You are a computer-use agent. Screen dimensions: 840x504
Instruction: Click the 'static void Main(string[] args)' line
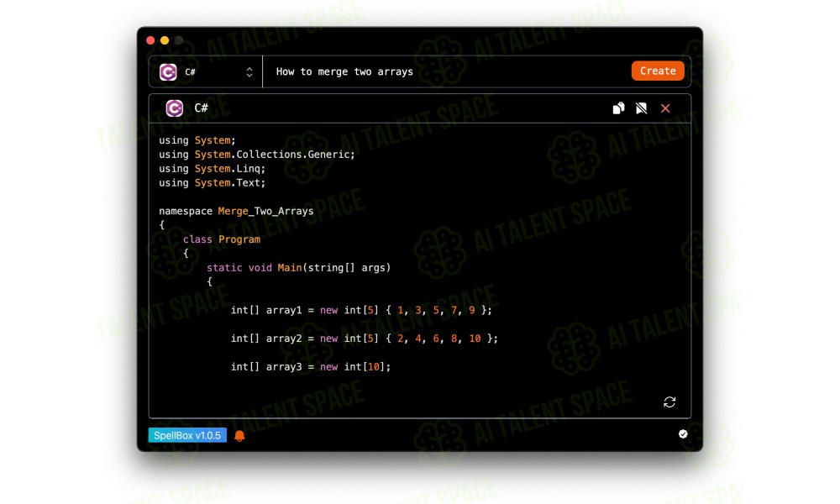coord(299,268)
